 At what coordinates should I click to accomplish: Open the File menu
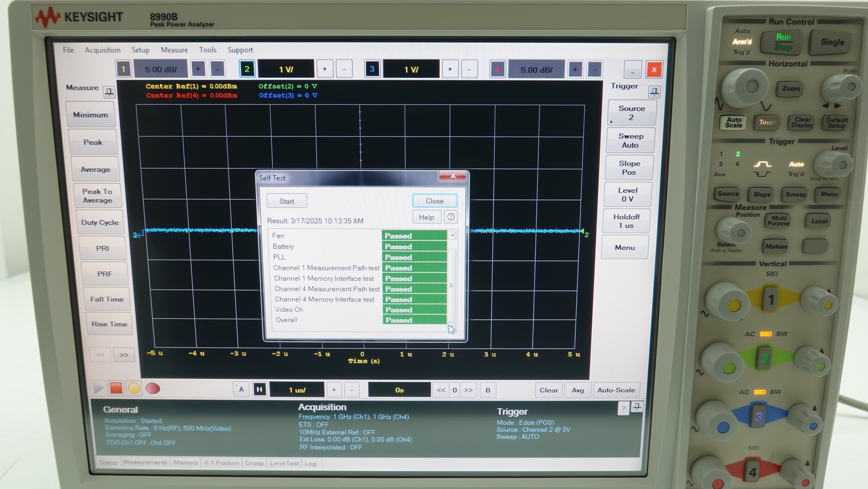(x=68, y=50)
